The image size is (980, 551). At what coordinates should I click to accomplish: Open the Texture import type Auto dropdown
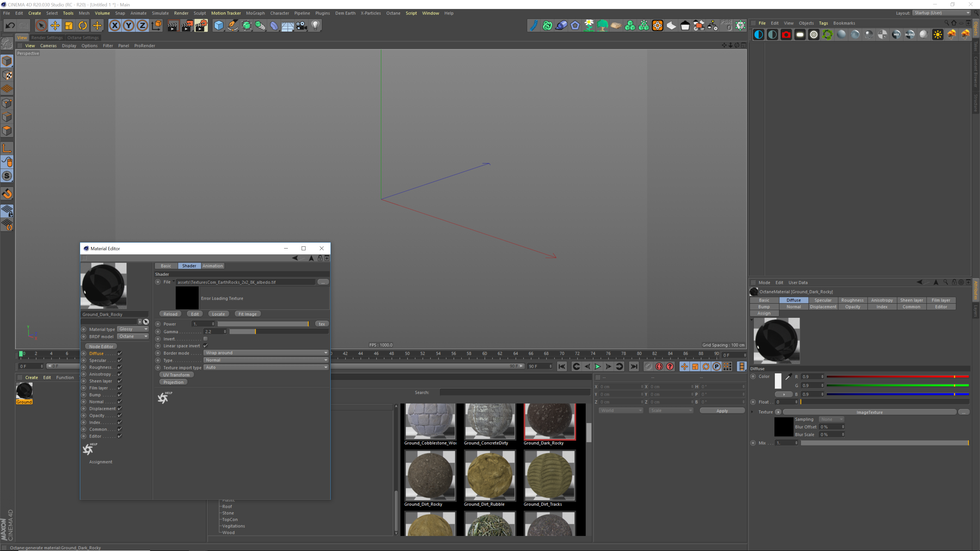pyautogui.click(x=266, y=367)
